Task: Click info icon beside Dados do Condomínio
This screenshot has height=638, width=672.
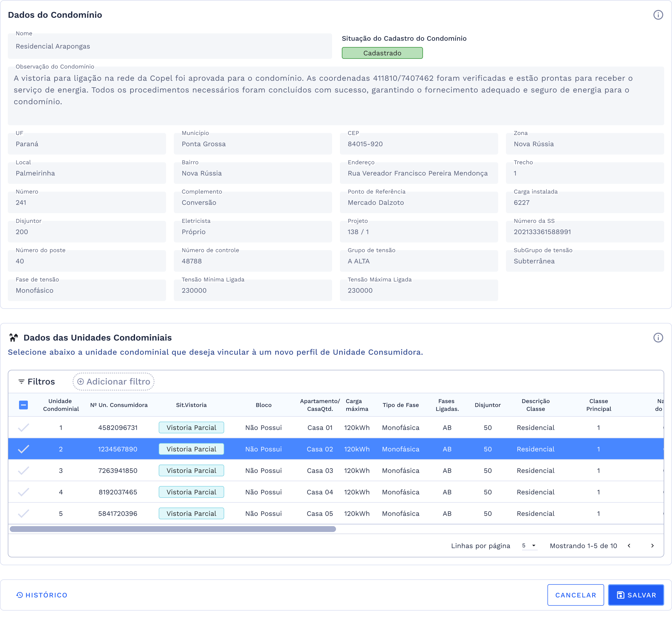Action: (x=658, y=15)
